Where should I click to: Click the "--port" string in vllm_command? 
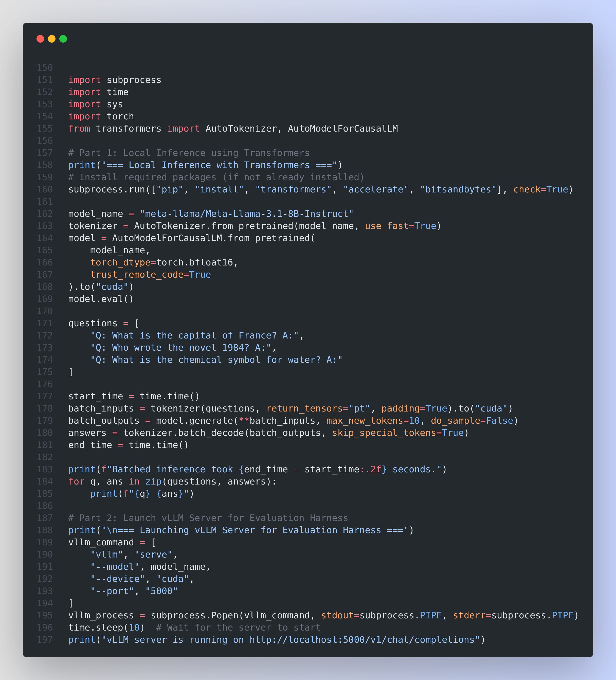(112, 591)
